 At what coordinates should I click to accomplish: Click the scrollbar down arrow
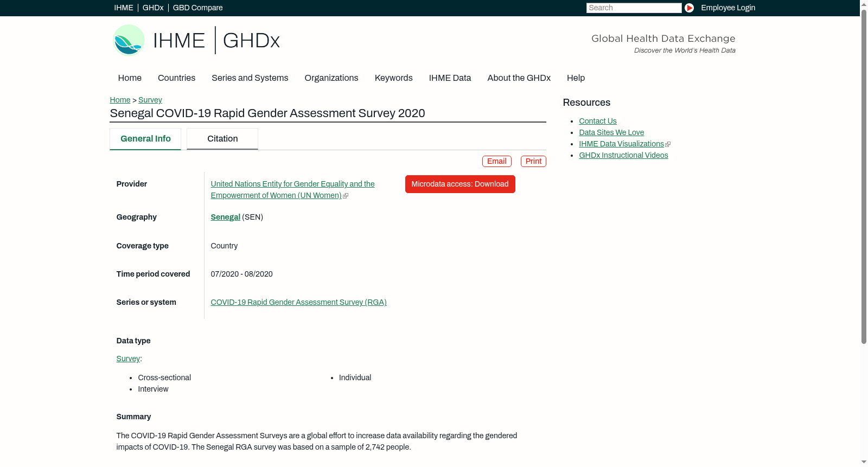coord(864,462)
